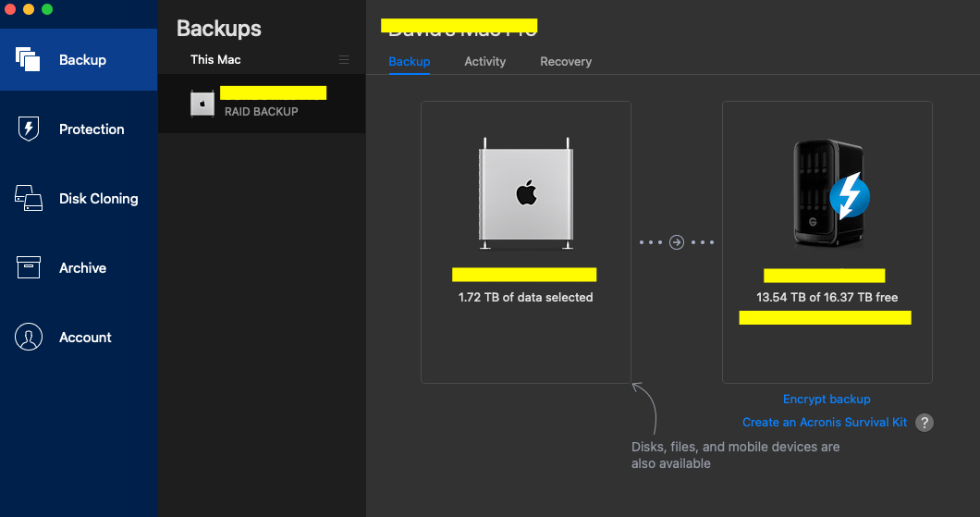Click the green maximize window button
980x517 pixels.
47,8
